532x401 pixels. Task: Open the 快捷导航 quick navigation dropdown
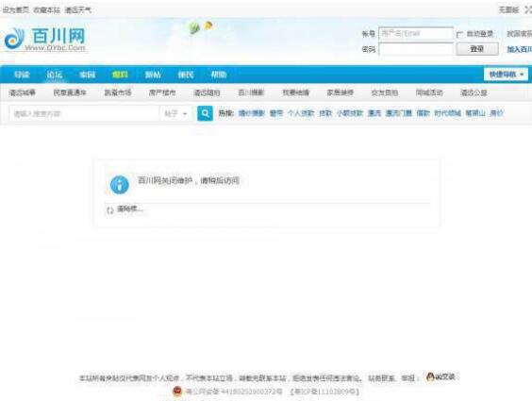pos(506,75)
